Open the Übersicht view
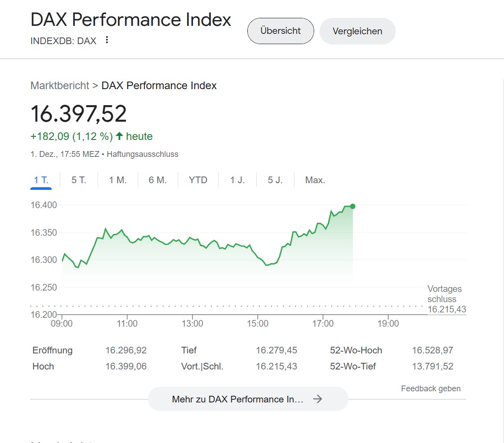504x443 pixels. (280, 31)
